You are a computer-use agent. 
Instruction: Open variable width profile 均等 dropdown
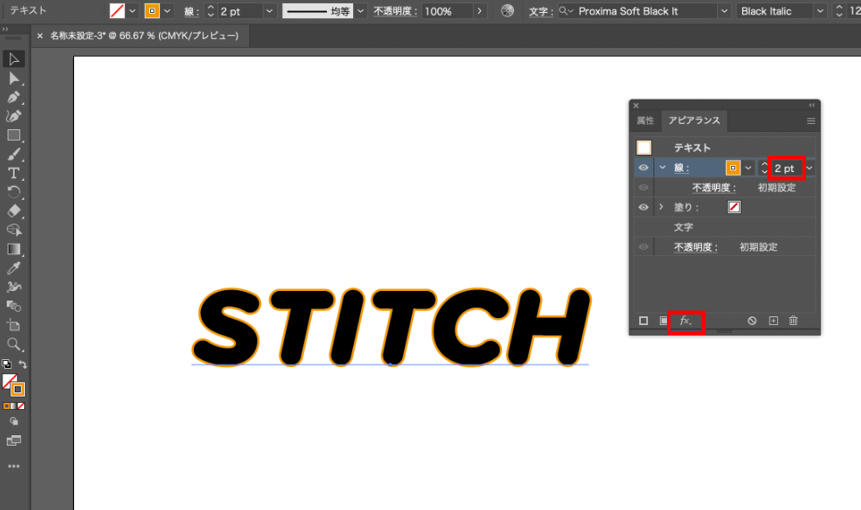pyautogui.click(x=361, y=11)
